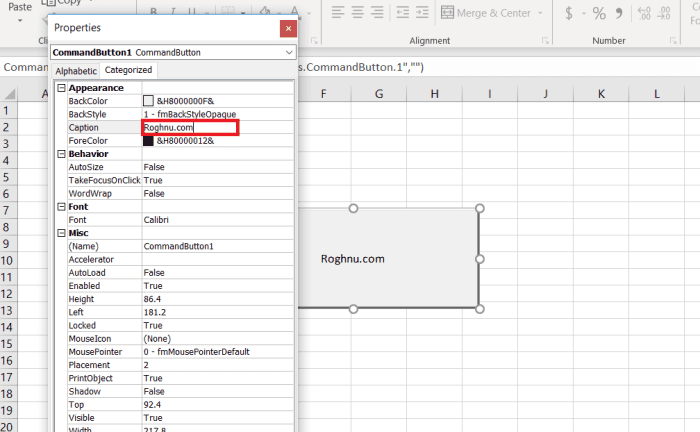
Task: Select the WordWrap property row
Action: (180, 194)
